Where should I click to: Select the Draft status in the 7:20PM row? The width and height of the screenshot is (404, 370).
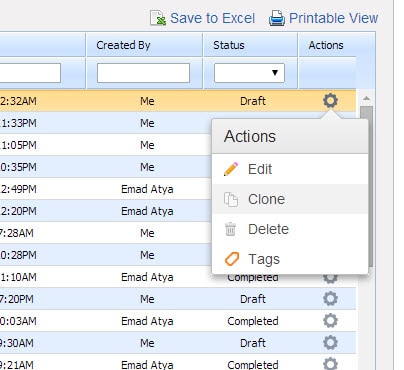tap(253, 299)
